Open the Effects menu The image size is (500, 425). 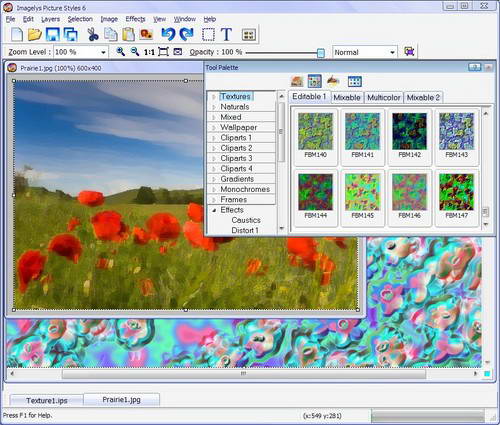135,19
